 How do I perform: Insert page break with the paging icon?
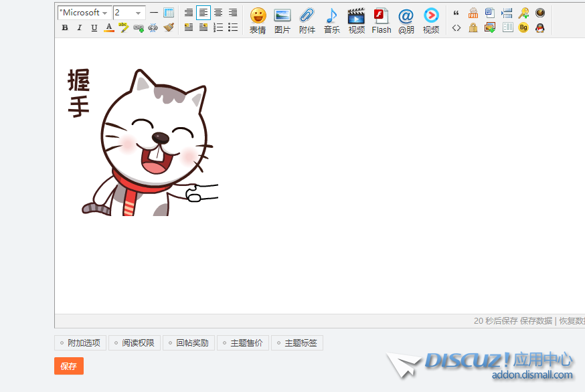pyautogui.click(x=507, y=13)
